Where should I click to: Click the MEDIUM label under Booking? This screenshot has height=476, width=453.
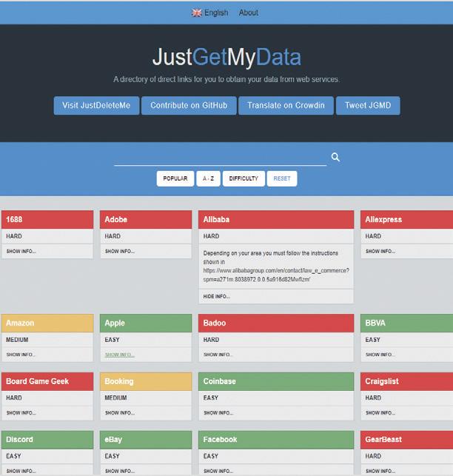tap(115, 398)
